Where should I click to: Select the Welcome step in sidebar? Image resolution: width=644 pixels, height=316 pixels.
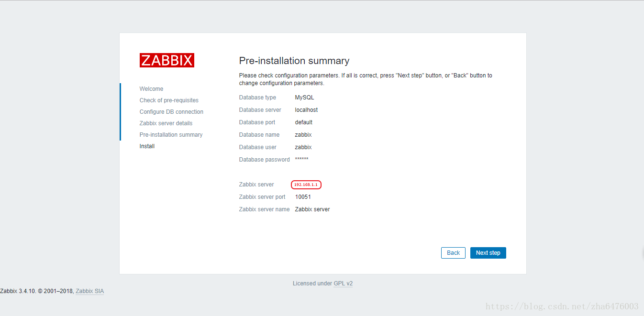151,89
